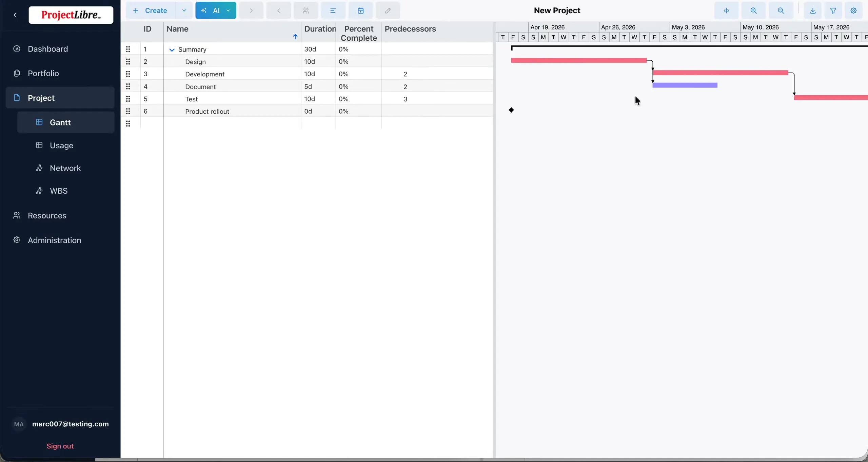
Task: Zoom out on the Gantt chart
Action: point(781,11)
